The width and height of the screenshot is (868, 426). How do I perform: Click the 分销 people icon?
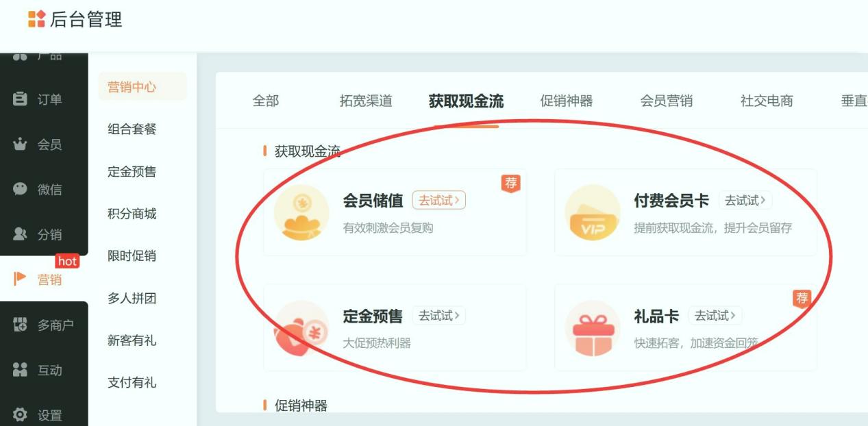(x=21, y=234)
